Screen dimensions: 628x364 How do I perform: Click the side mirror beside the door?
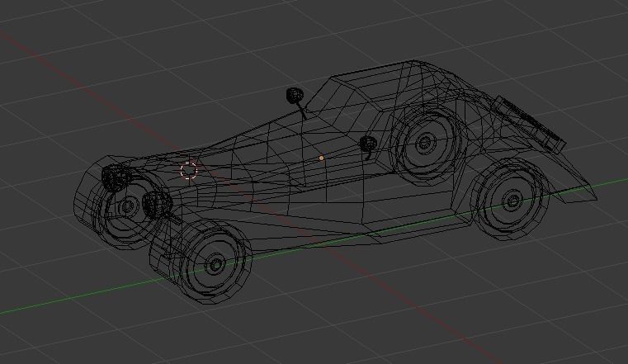pyautogui.click(x=369, y=144)
